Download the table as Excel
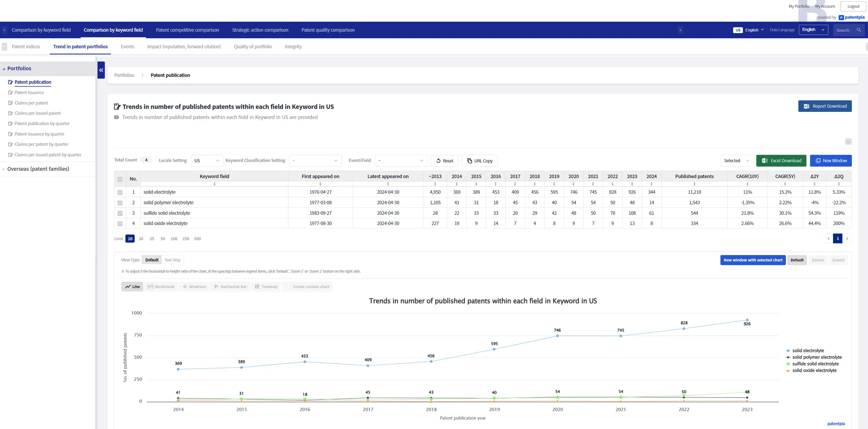 coord(781,161)
